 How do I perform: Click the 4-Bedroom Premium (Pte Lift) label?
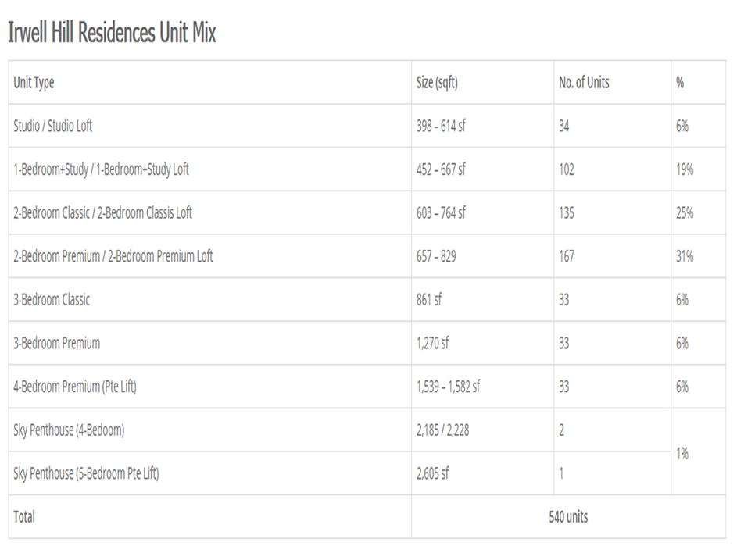point(75,387)
